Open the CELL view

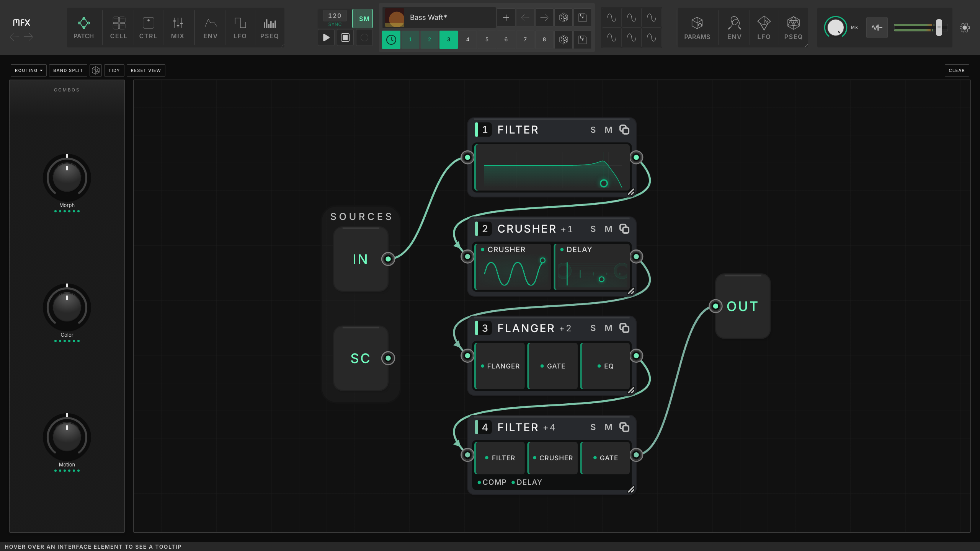click(119, 28)
